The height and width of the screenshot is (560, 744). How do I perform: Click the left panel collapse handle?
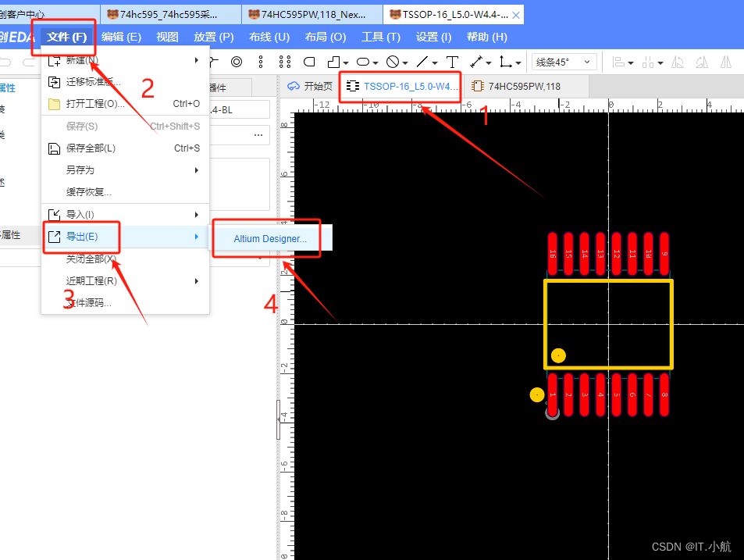click(x=279, y=420)
